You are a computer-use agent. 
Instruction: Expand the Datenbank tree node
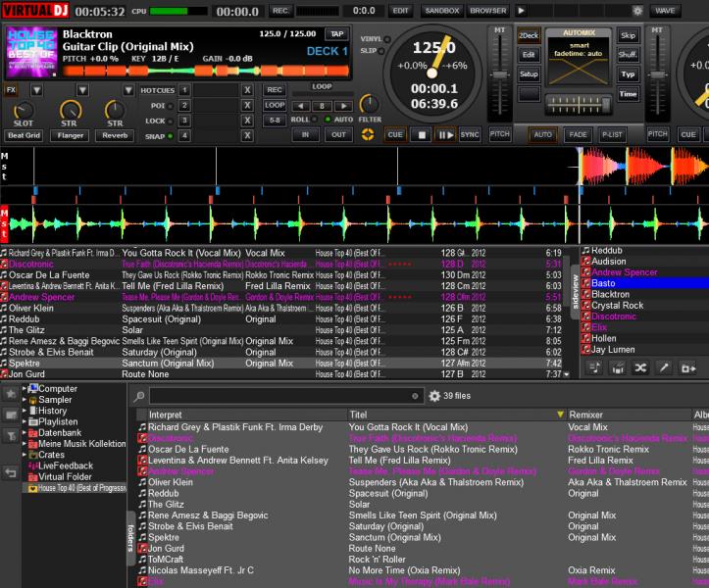(24, 432)
